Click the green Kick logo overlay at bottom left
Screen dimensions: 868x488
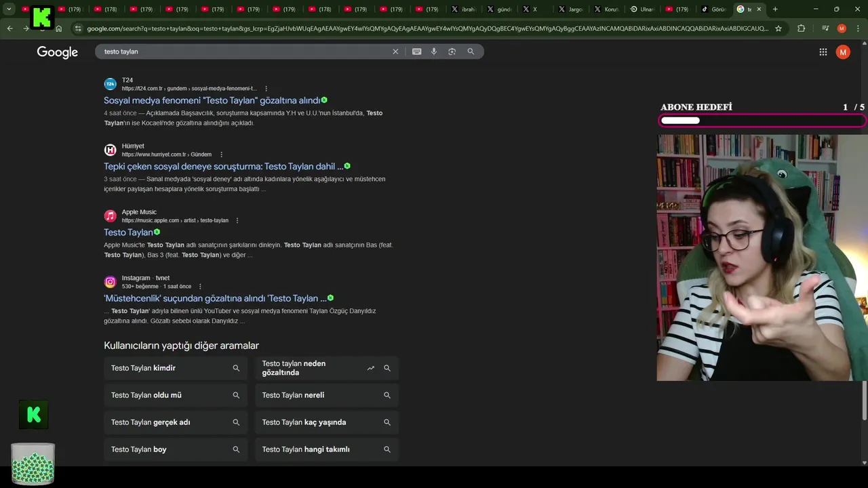pos(33,415)
